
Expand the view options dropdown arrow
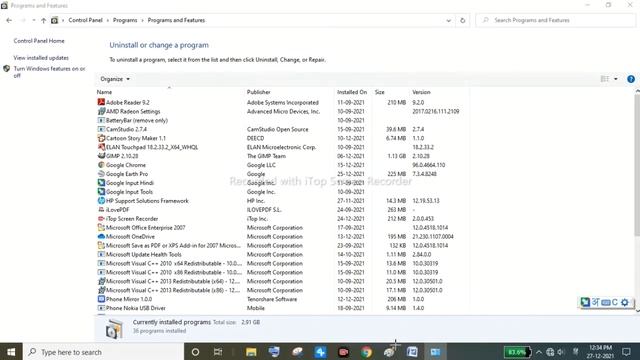coord(616,79)
